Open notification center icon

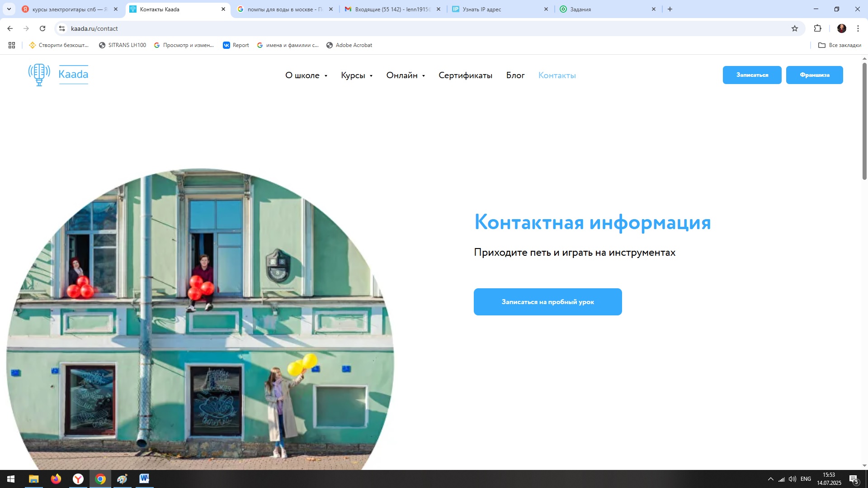854,479
